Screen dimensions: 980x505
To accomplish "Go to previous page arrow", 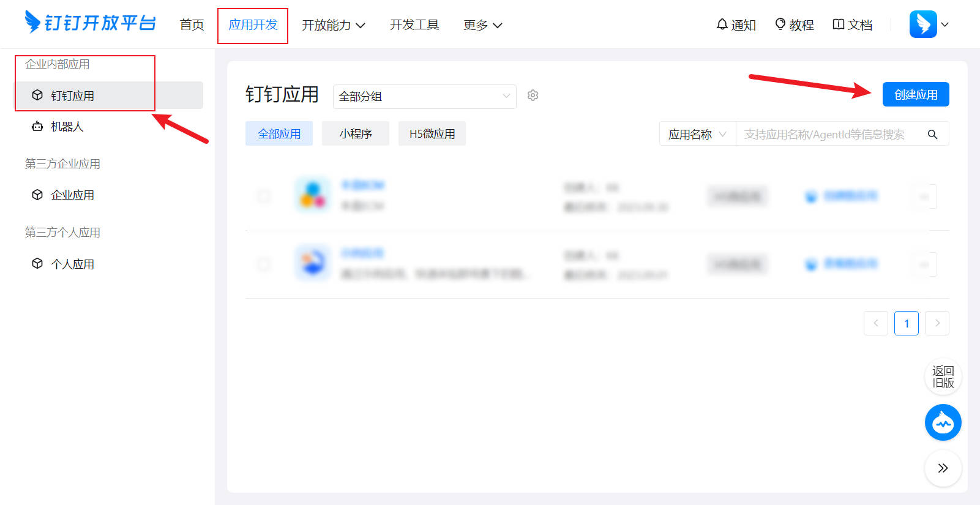I will pos(876,323).
